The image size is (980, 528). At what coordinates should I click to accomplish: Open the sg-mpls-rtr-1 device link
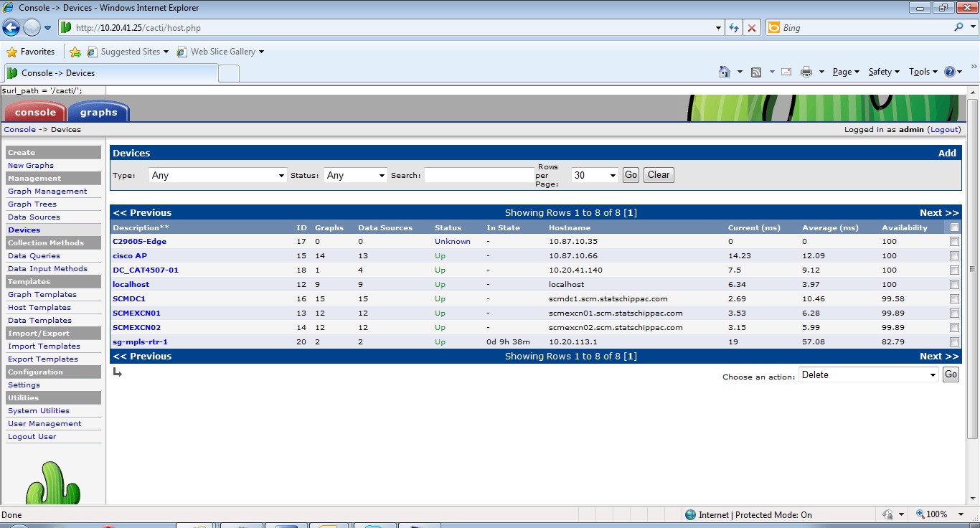140,342
